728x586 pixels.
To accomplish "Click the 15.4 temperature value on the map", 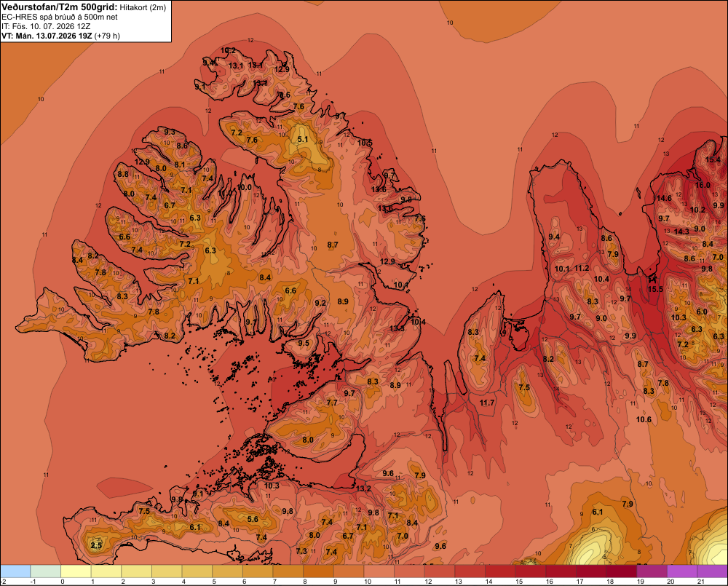I will pyautogui.click(x=713, y=159).
